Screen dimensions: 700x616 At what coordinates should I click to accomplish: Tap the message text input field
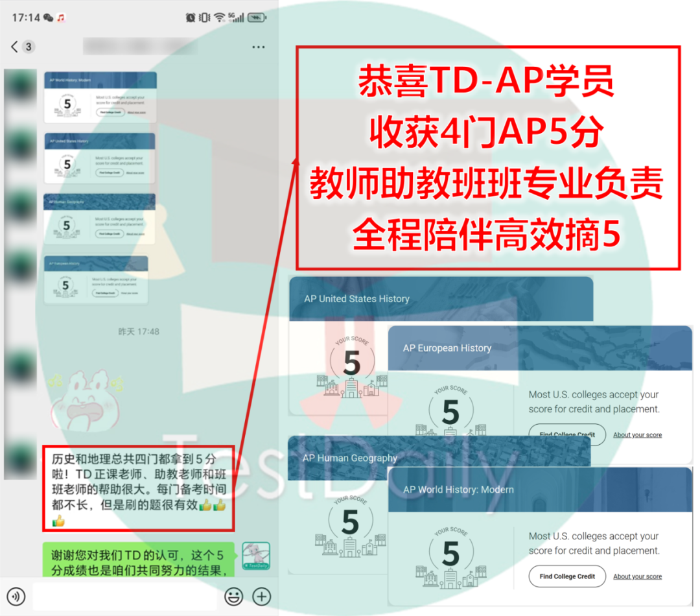[x=125, y=597]
